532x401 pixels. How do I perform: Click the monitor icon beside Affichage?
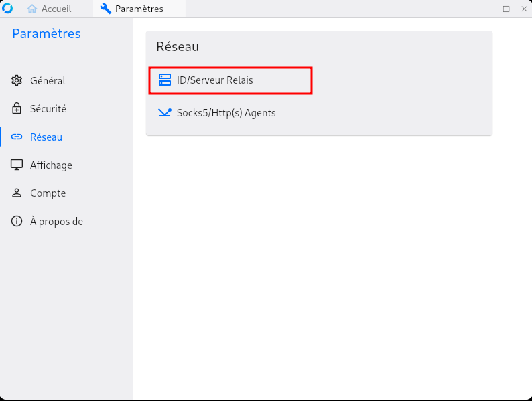click(17, 165)
